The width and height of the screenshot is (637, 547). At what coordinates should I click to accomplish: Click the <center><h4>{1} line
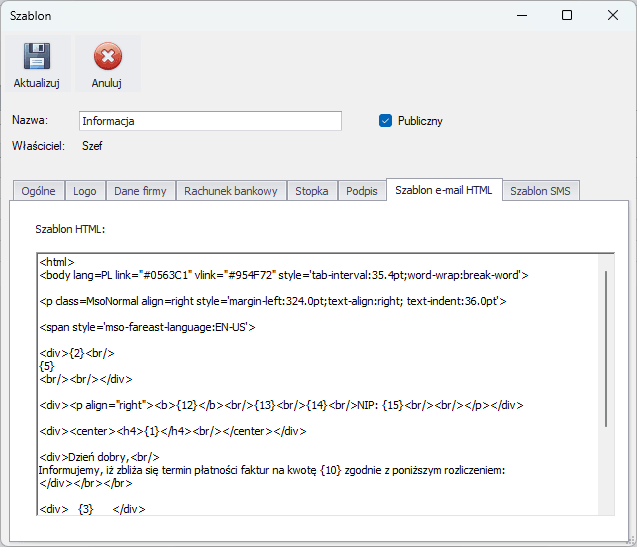pyautogui.click(x=173, y=431)
